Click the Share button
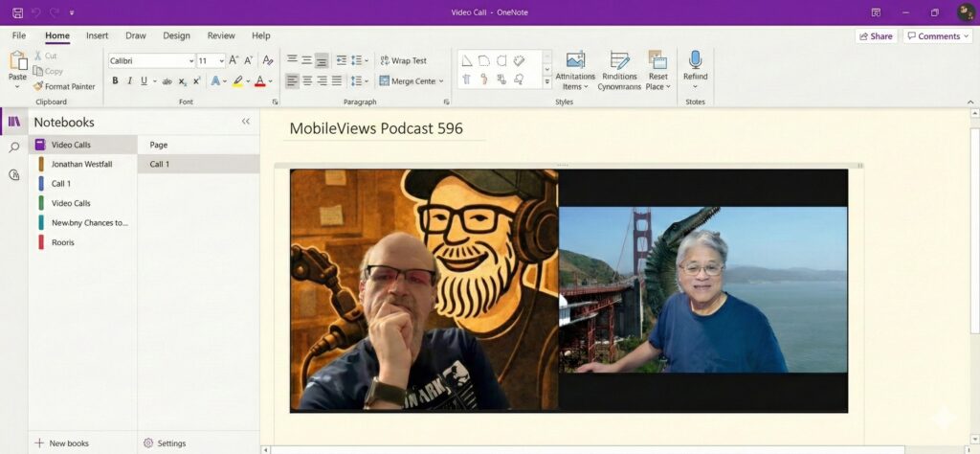The image size is (980, 454). pos(875,36)
